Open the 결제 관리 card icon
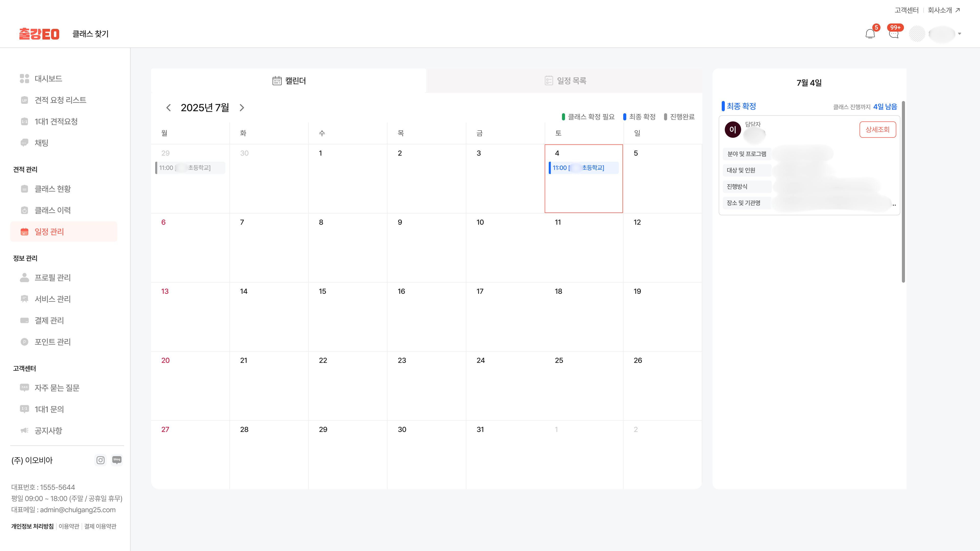The width and height of the screenshot is (980, 551). point(24,321)
